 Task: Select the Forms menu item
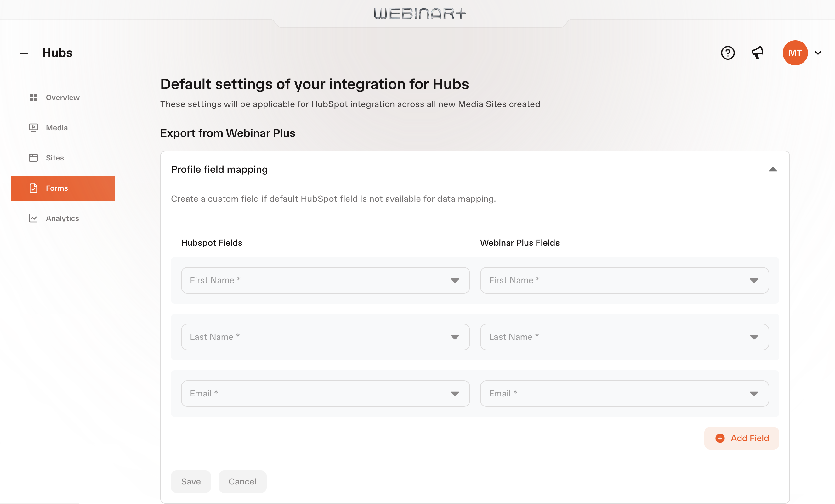(63, 188)
